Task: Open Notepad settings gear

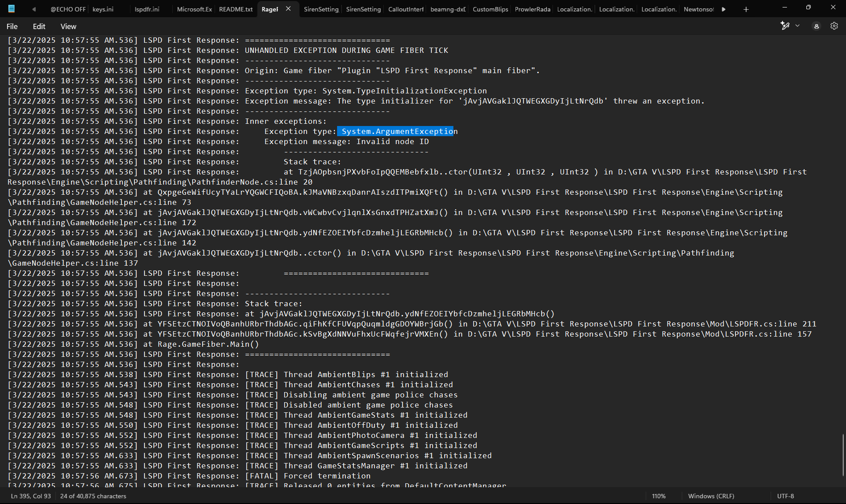Action: click(x=834, y=26)
